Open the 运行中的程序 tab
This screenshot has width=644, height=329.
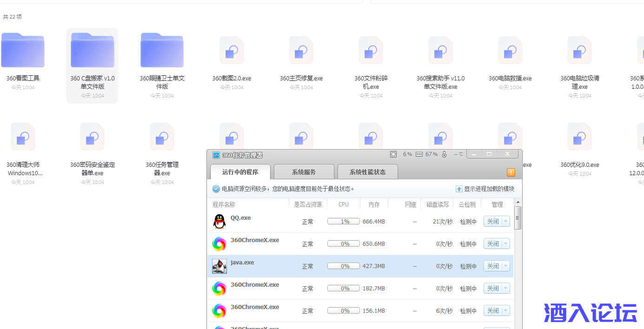tap(240, 172)
